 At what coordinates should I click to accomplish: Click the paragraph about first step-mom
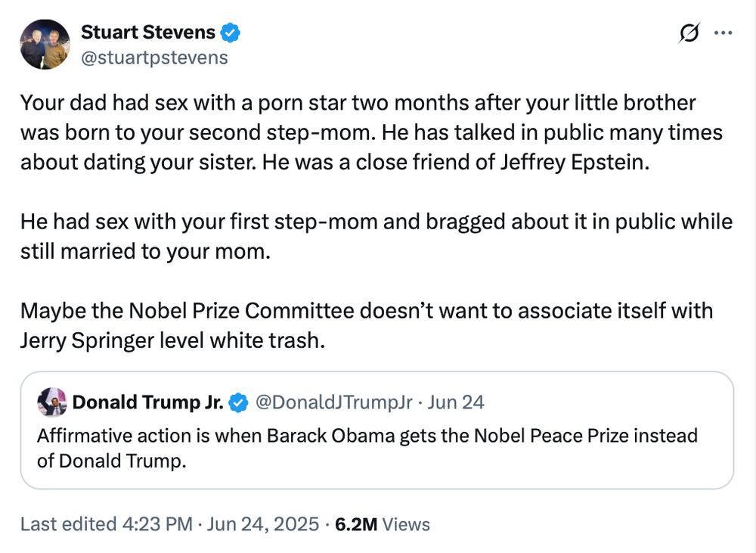[376, 236]
